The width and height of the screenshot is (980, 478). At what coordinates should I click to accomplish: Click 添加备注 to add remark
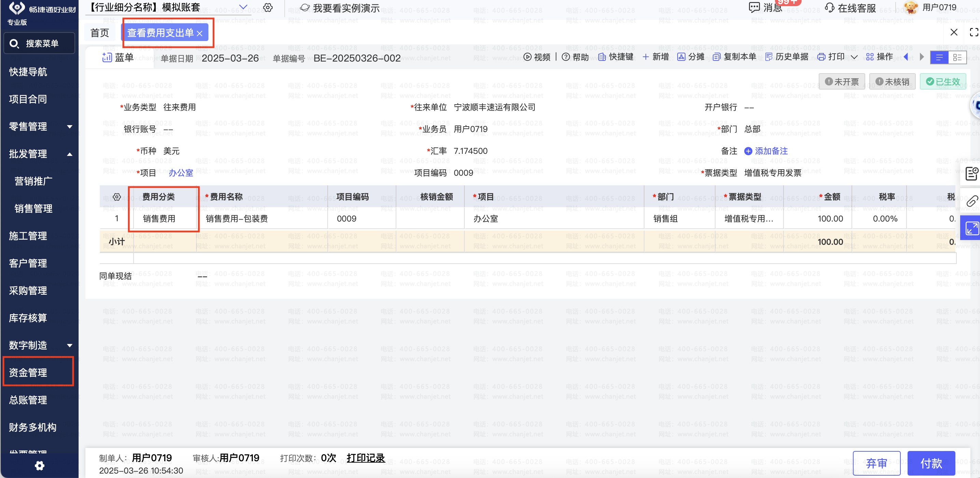click(766, 151)
